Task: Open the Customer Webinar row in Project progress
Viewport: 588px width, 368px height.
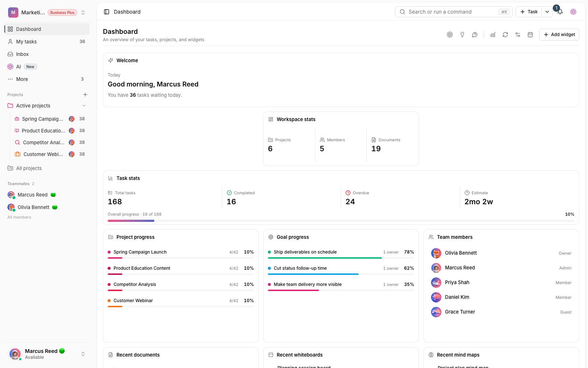Action: click(181, 302)
